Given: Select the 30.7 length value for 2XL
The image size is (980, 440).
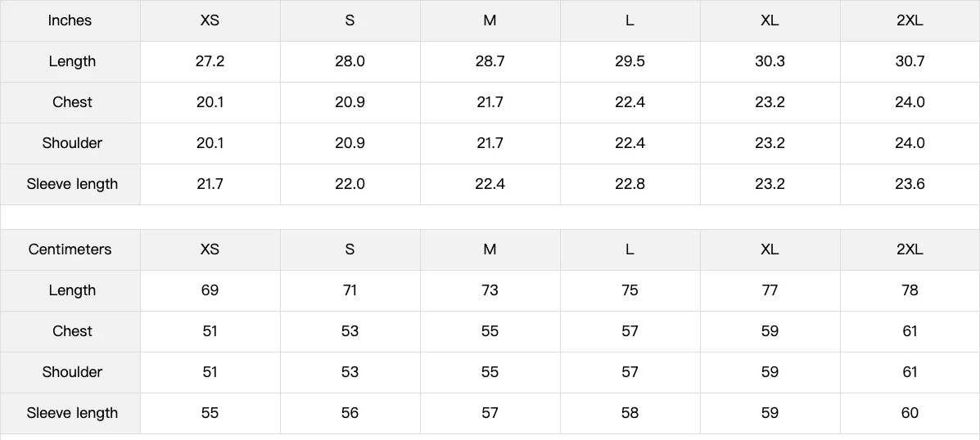Looking at the screenshot, I should pos(910,61).
